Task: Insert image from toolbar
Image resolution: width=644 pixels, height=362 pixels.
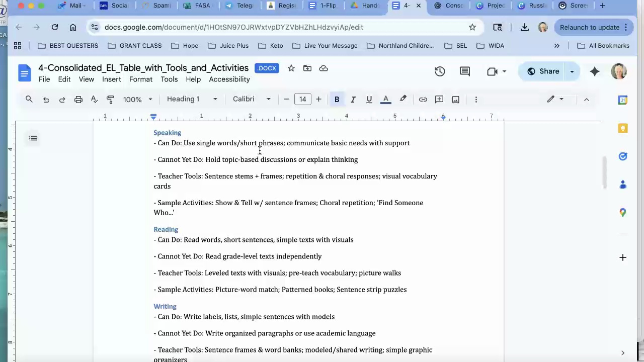Action: [455, 100]
